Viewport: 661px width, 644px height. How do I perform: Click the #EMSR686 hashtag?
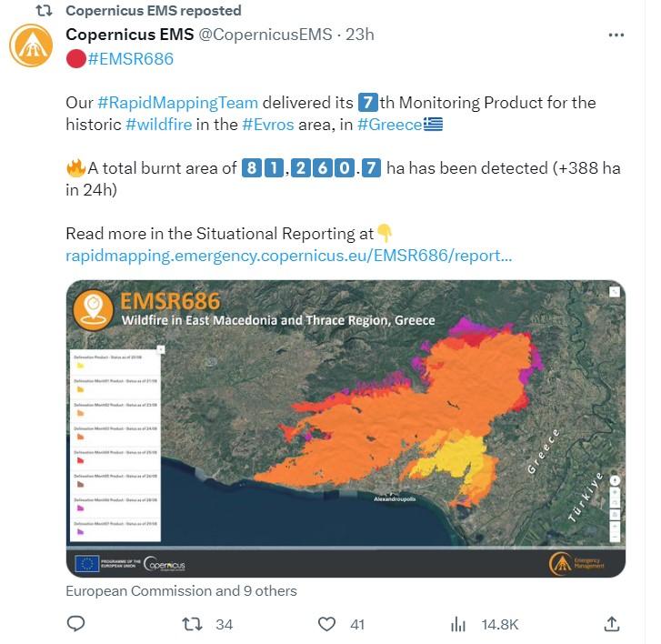131,59
